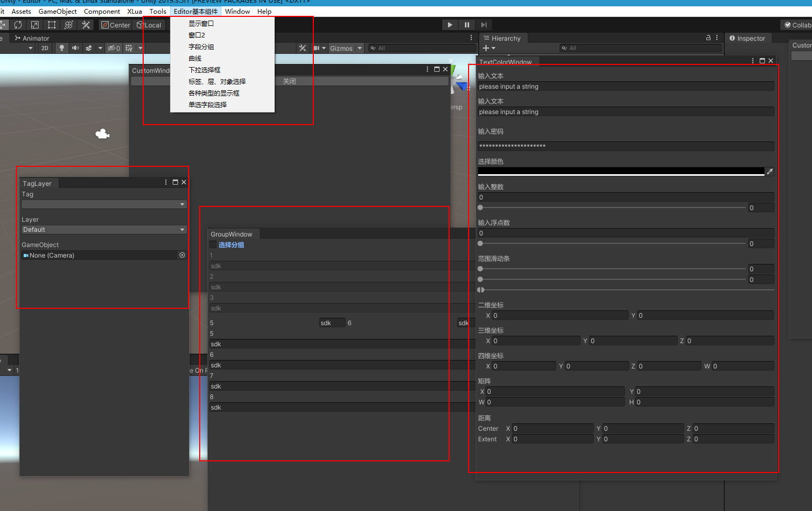Open the Tools menu
The width and height of the screenshot is (812, 511).
click(x=158, y=11)
